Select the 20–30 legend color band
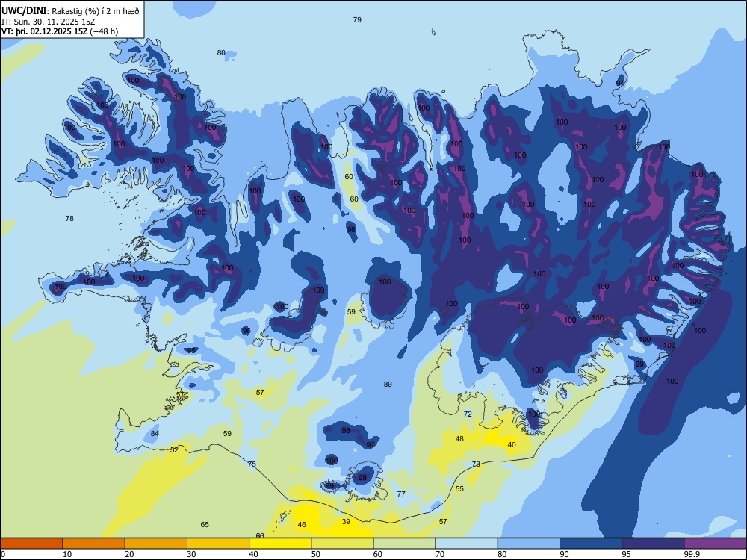The height and width of the screenshot is (560, 747). coord(156,544)
